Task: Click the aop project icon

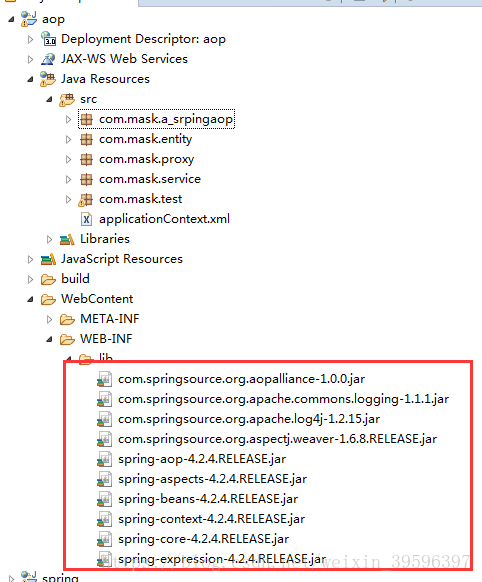Action: click(29, 19)
